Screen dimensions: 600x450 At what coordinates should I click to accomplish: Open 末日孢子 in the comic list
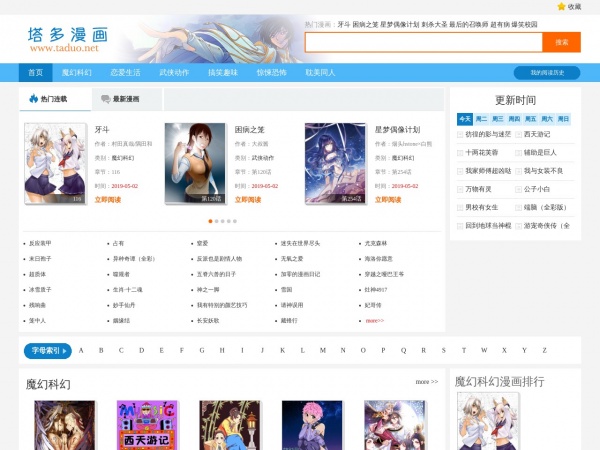pos(40,259)
